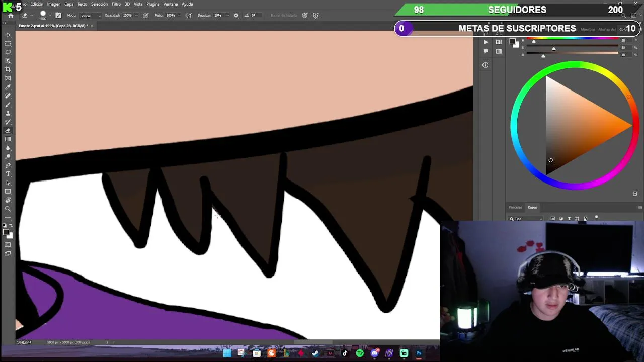Click the hue ring of color wheel
Viewport: 644px width, 362px height.
pos(574,65)
